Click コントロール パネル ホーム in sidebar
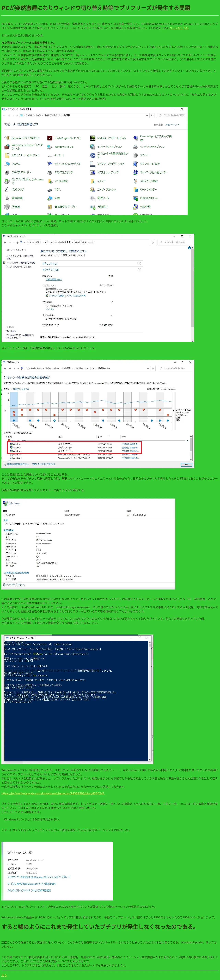Image resolution: width=220 pixels, height=980 pixels. 16,250
